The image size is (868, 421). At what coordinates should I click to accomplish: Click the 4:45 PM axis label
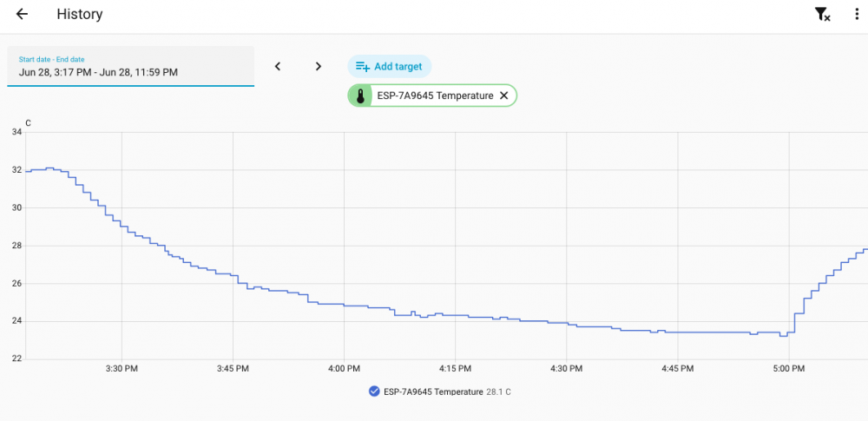click(x=678, y=368)
